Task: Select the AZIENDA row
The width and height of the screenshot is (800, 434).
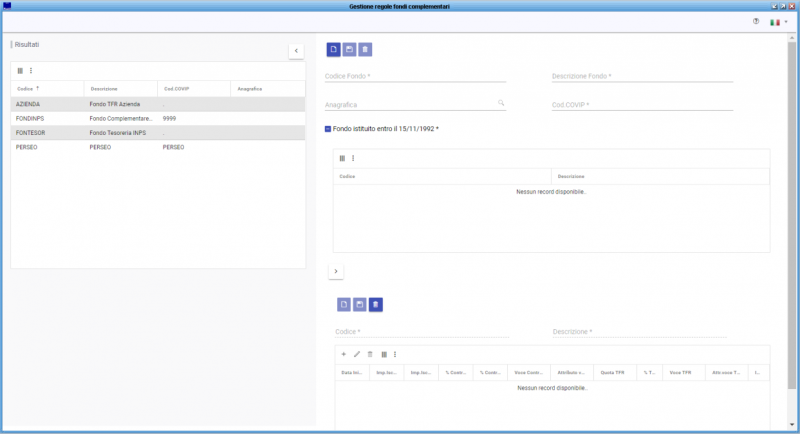Action: pyautogui.click(x=158, y=104)
